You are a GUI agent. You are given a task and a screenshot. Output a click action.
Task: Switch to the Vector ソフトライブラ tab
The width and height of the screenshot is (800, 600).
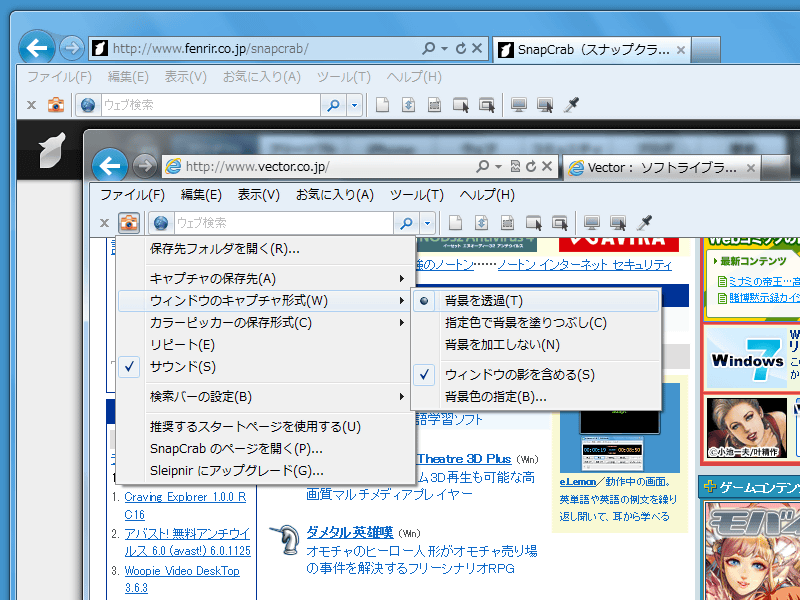click(661, 167)
